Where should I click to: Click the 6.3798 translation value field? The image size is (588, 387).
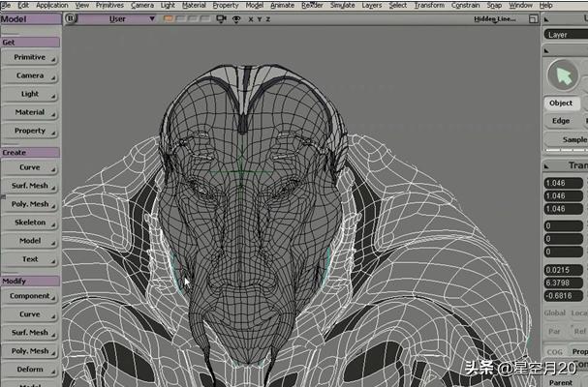tap(565, 283)
